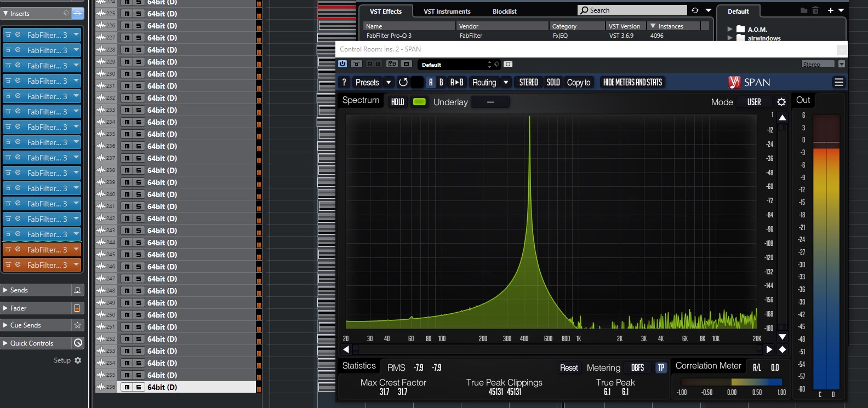Open the Routing dropdown arrow
The image size is (868, 408).
506,82
